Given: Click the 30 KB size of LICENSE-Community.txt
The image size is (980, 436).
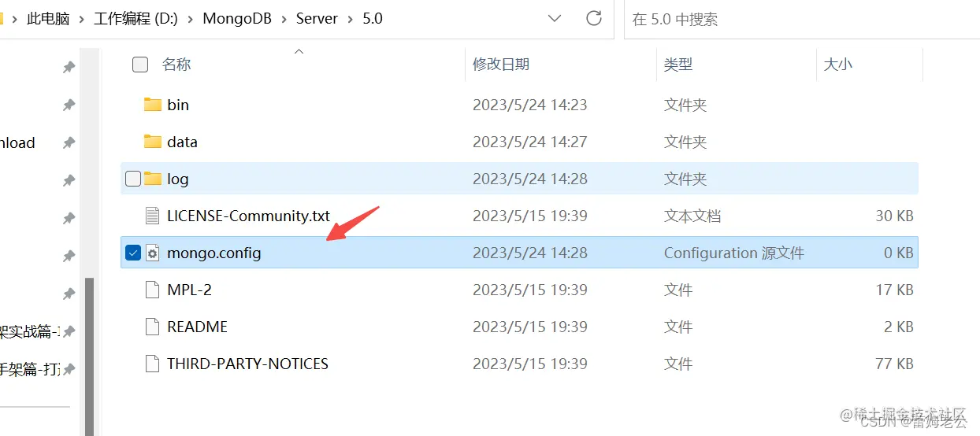Looking at the screenshot, I should pos(894,216).
